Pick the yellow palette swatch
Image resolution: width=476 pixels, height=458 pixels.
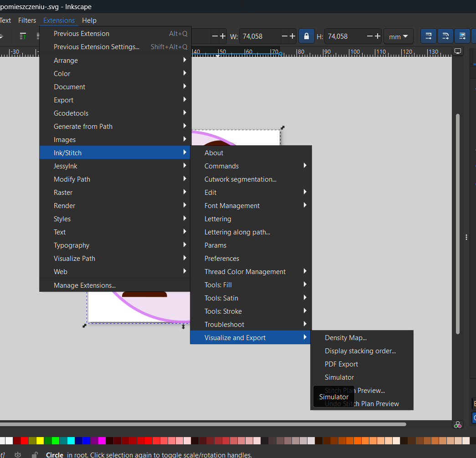(x=40, y=441)
